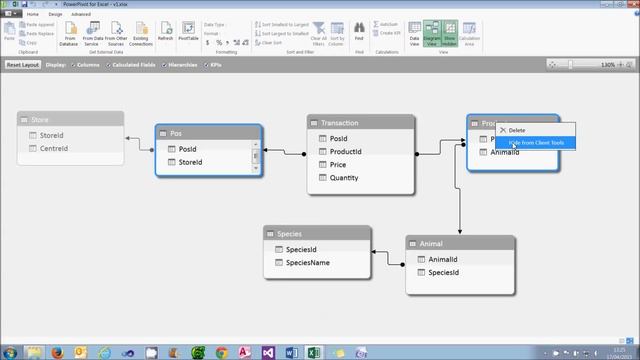Viewport: 640px width, 360px height.
Task: Open From Data Service import
Action: (x=93, y=33)
